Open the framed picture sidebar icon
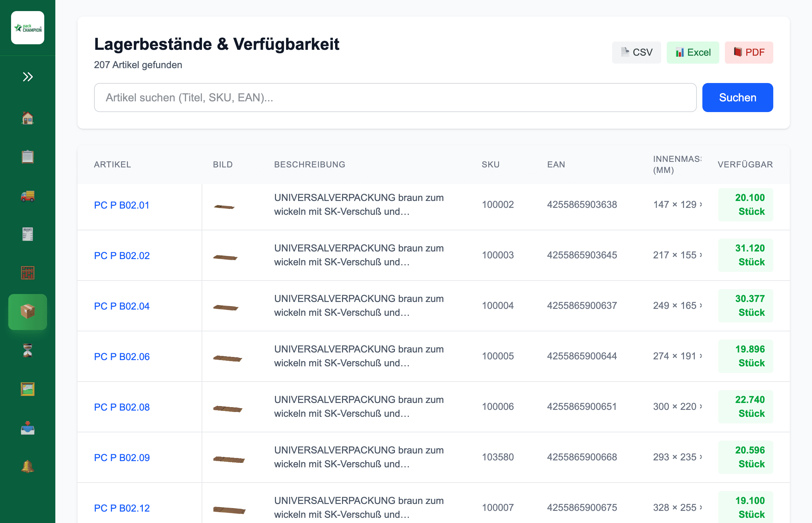Image resolution: width=812 pixels, height=523 pixels. tap(28, 389)
